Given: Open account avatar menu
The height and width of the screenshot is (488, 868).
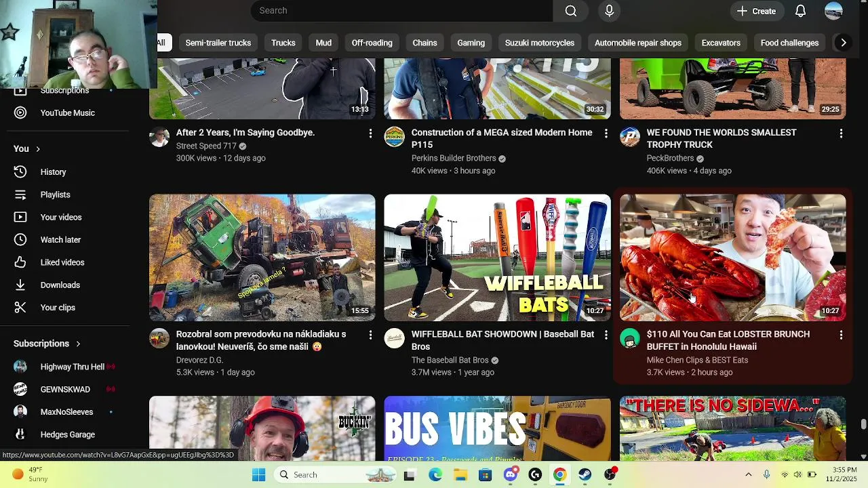Looking at the screenshot, I should click(833, 11).
